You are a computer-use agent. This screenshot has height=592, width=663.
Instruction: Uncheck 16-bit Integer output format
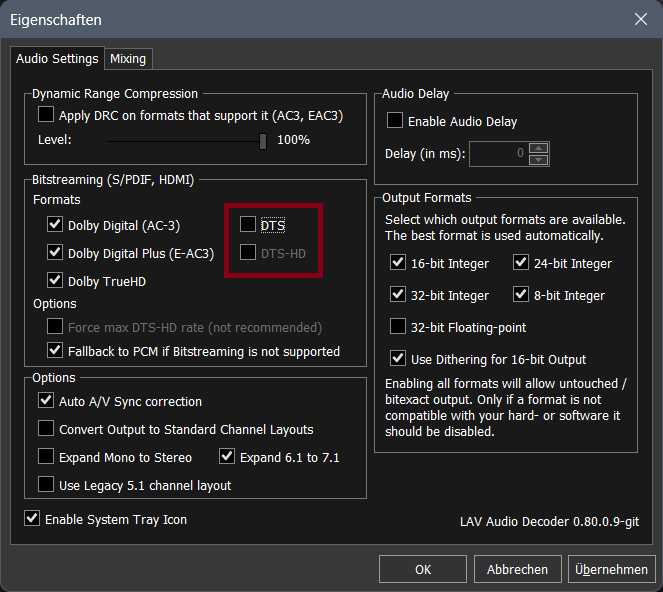coord(398,263)
